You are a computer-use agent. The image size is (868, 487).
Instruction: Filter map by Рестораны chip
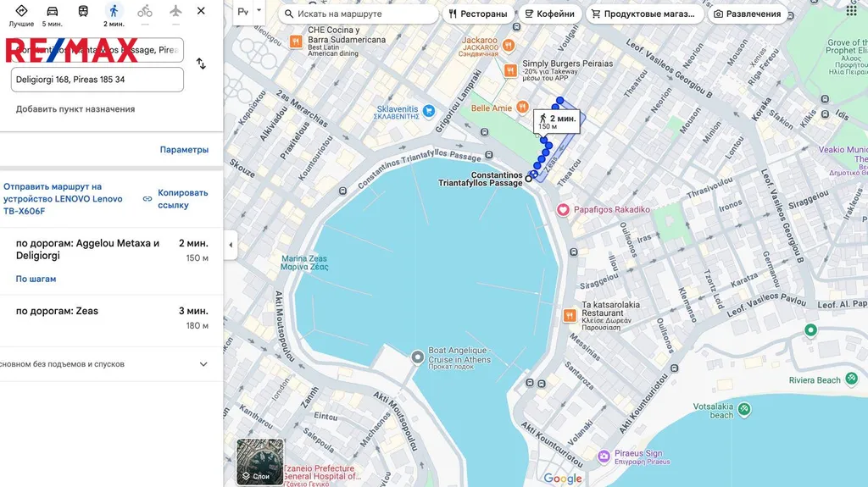coord(478,14)
